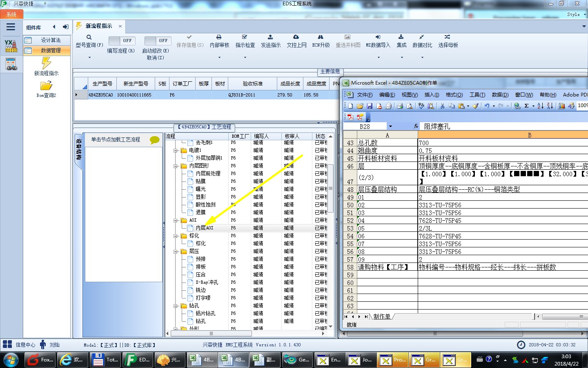Image resolution: width=588 pixels, height=368 pixels.
Task: Open Excel 插入(I) menu
Action: pyautogui.click(x=432, y=95)
